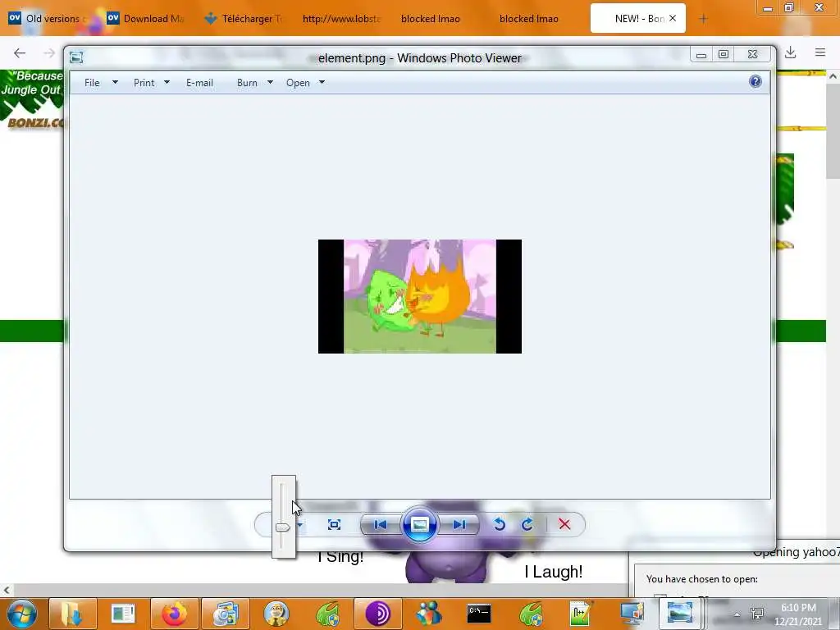The height and width of the screenshot is (630, 840).
Task: Click the browser Back arrow
Action: (20, 52)
